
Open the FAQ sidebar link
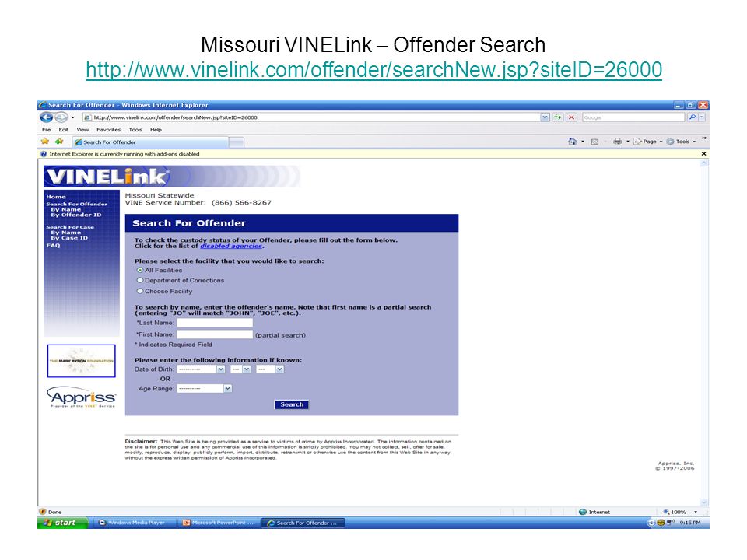pyautogui.click(x=53, y=245)
